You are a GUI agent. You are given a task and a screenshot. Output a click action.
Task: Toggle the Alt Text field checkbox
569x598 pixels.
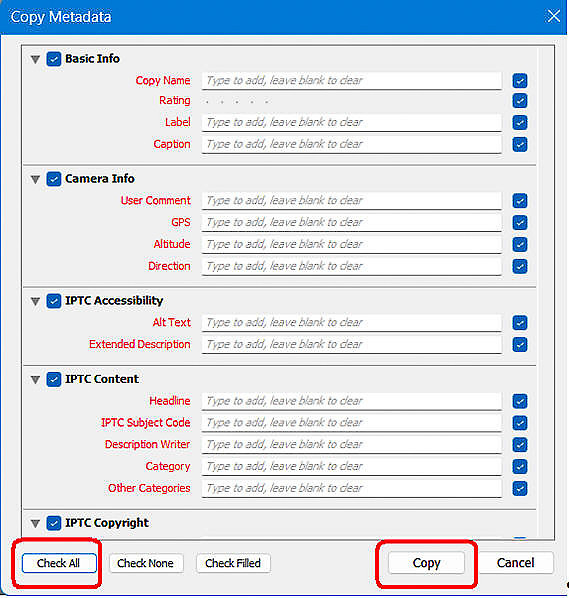[520, 323]
